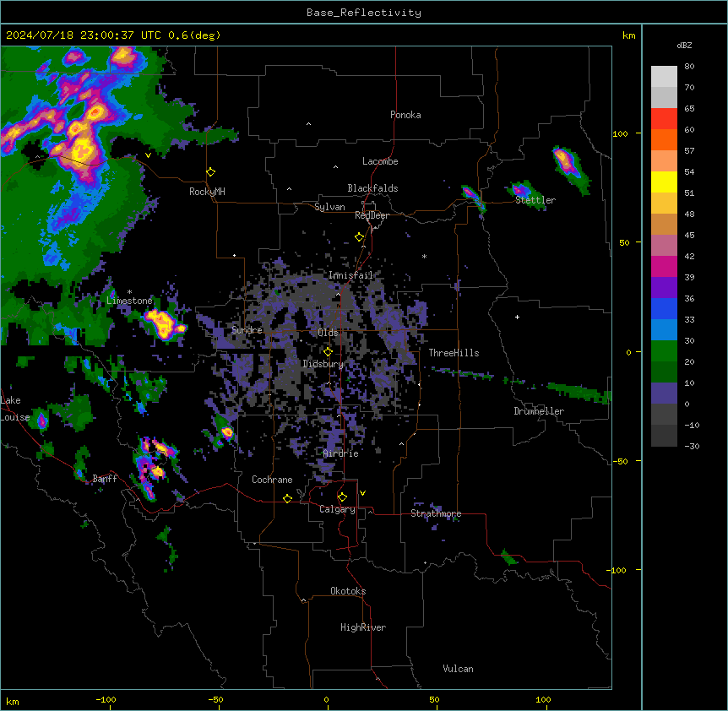Click the asterisk marker east of Innisfail
Viewport: 728px width, 711px height.
424,256
